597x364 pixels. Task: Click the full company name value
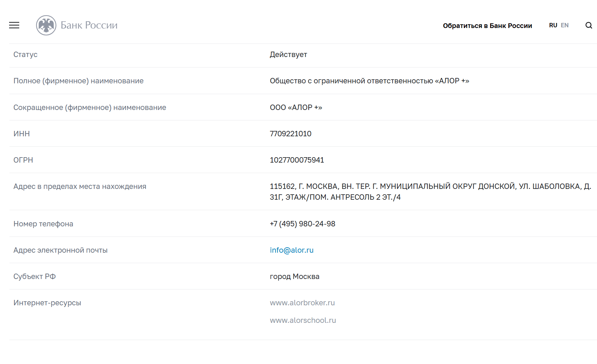[369, 81]
